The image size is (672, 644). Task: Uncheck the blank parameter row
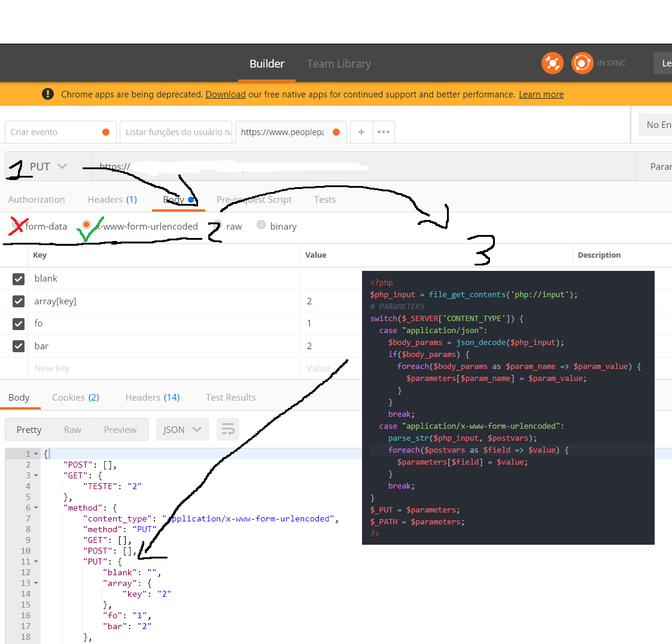click(x=17, y=278)
